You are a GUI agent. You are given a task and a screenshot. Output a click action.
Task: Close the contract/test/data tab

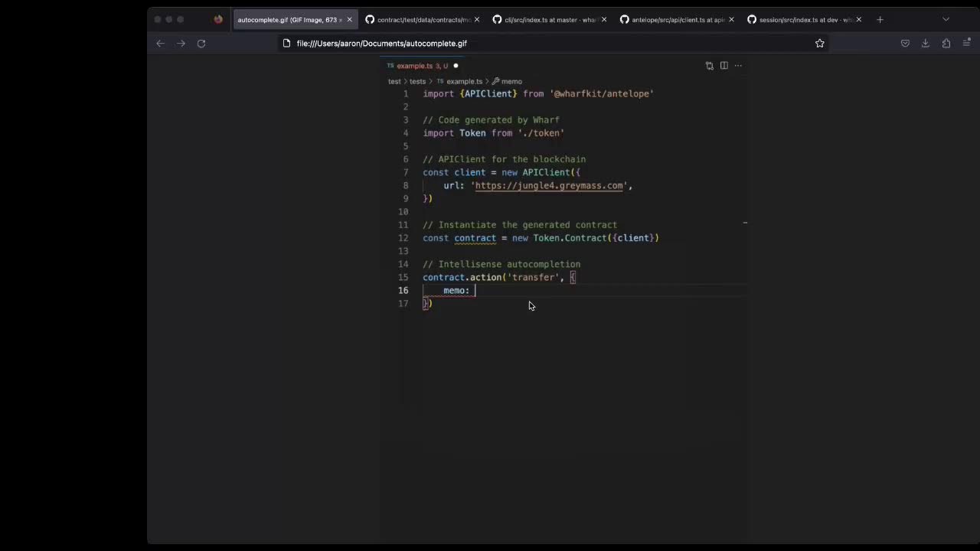pos(476,20)
